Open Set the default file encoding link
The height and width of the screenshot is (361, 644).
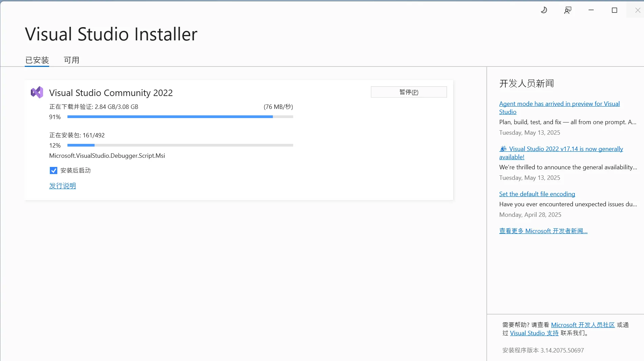(x=537, y=194)
